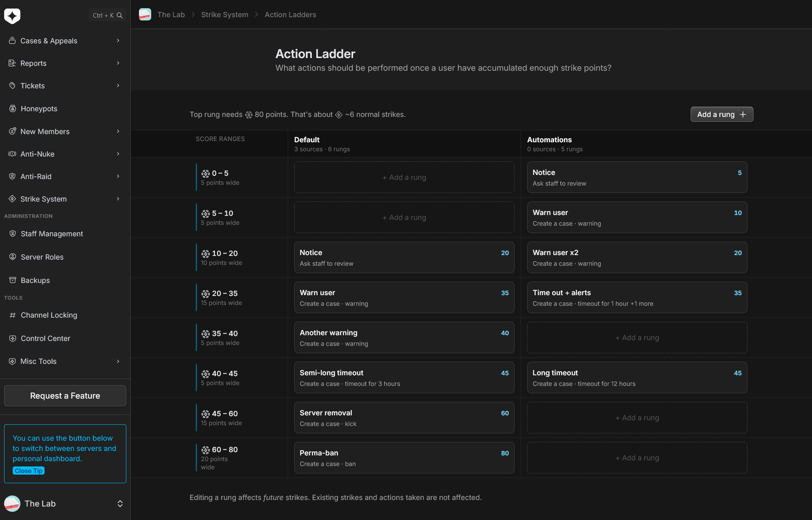The height and width of the screenshot is (520, 812).
Task: Click the Request a Feature button
Action: [65, 396]
